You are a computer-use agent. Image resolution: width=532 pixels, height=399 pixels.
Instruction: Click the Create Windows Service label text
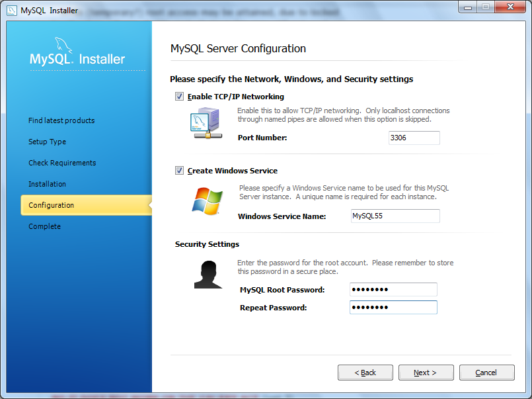tap(233, 171)
